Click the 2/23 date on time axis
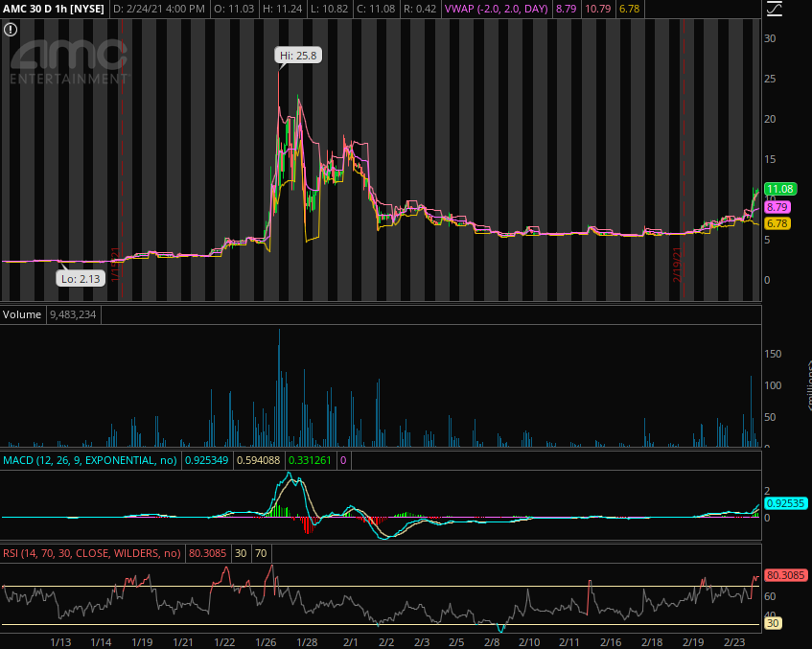Viewport: 812px width, 649px height. click(733, 642)
